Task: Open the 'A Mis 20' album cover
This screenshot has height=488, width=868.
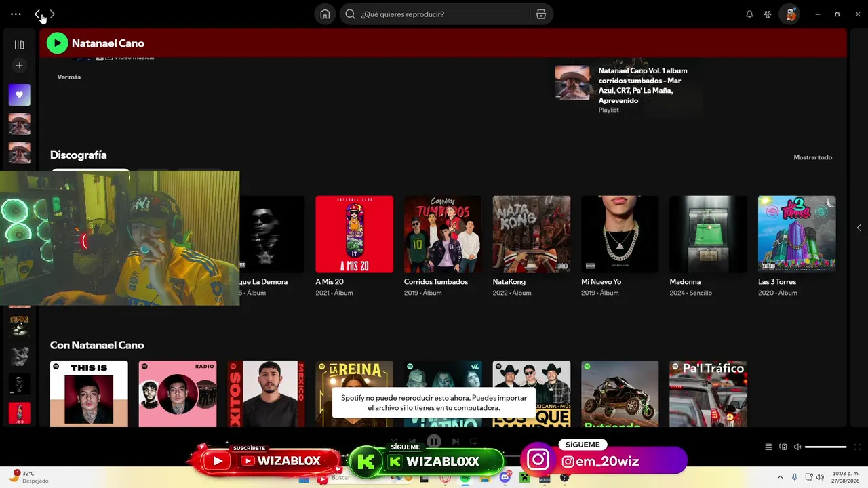Action: [x=354, y=235]
